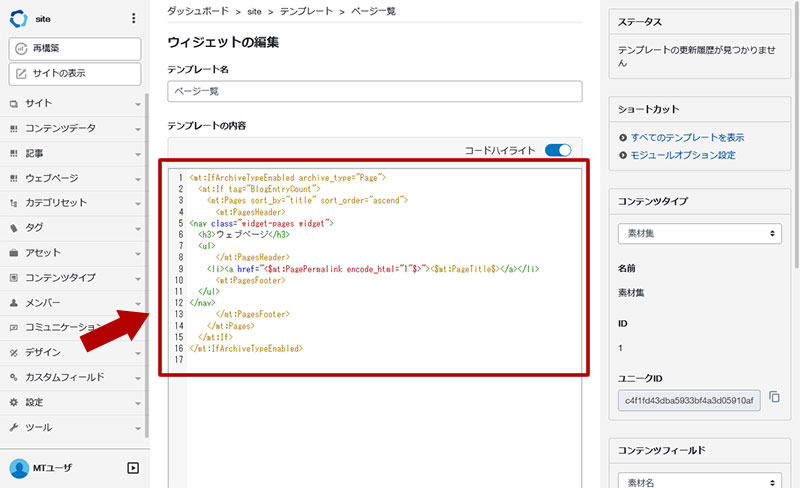Click the コンテンツタイプ sidebar icon
Viewport: 800px width, 488px height.
[14, 278]
